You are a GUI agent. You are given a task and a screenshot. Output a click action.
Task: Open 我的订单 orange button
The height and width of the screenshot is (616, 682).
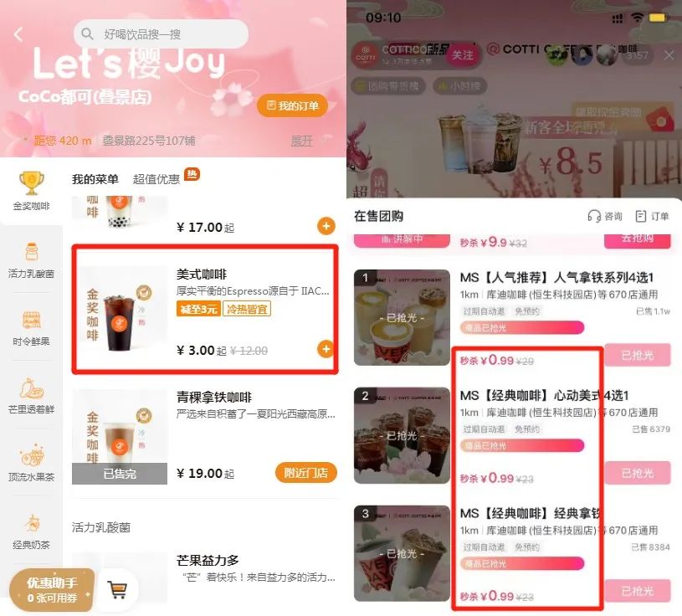click(x=292, y=105)
